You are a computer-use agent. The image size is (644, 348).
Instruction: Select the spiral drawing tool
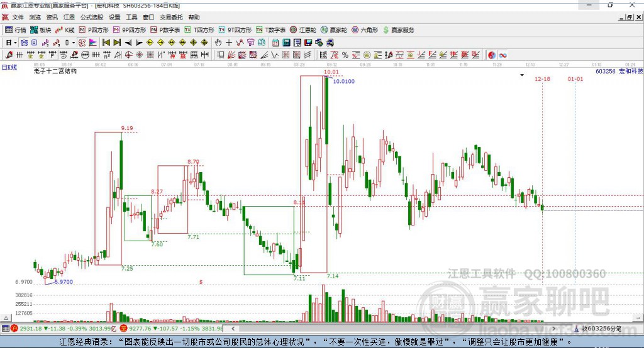pos(64,55)
